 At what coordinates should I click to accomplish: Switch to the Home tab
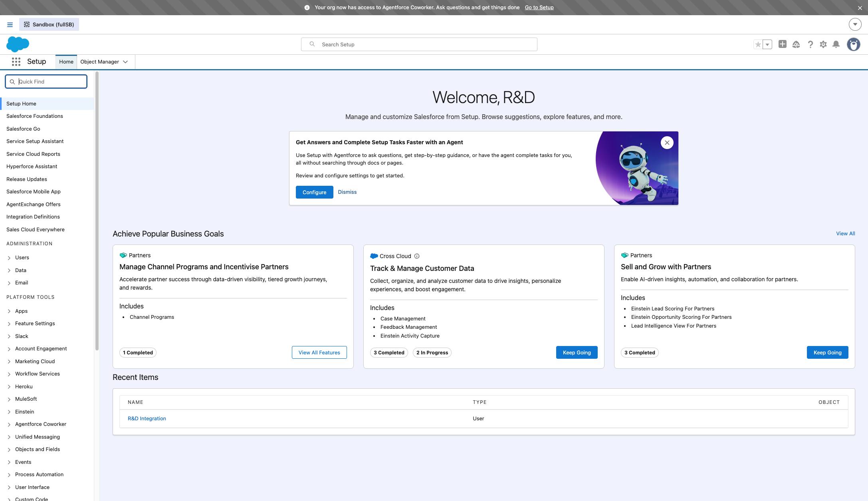(x=66, y=62)
